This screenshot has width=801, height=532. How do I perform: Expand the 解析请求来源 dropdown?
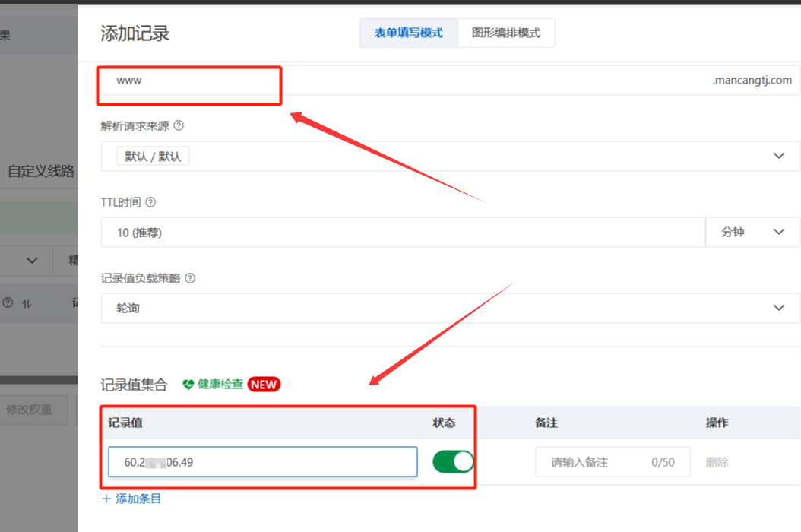coord(778,156)
